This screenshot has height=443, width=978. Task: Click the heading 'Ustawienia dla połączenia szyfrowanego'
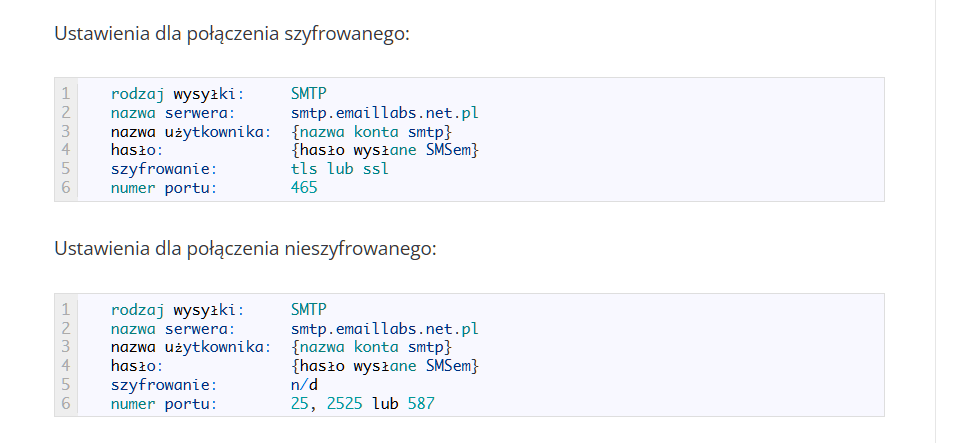pos(232,33)
